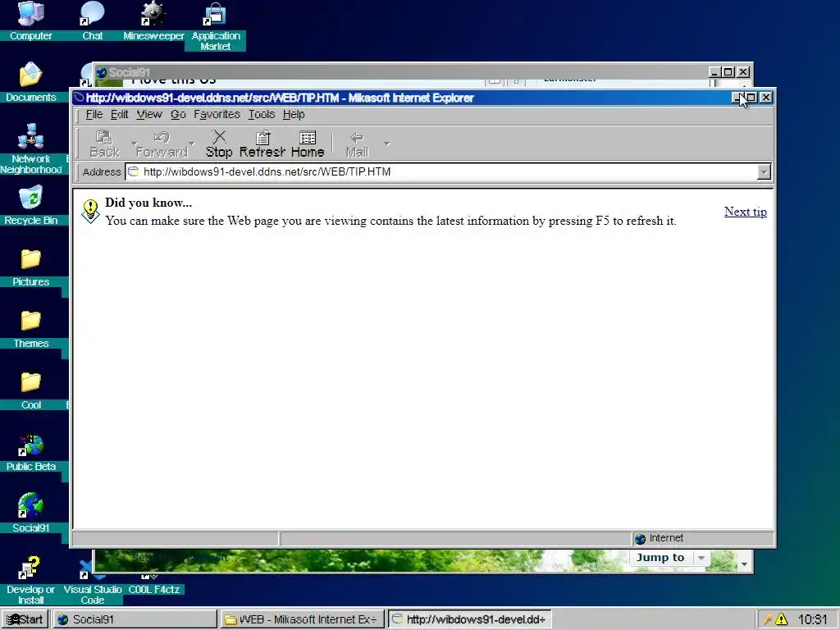
Task: Open the Help menu
Action: pyautogui.click(x=294, y=114)
